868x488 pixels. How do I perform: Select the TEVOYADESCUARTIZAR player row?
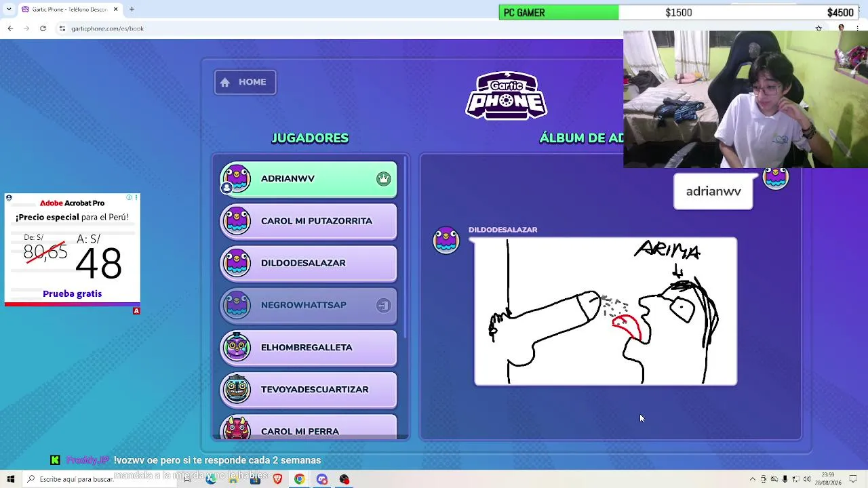pyautogui.click(x=309, y=389)
